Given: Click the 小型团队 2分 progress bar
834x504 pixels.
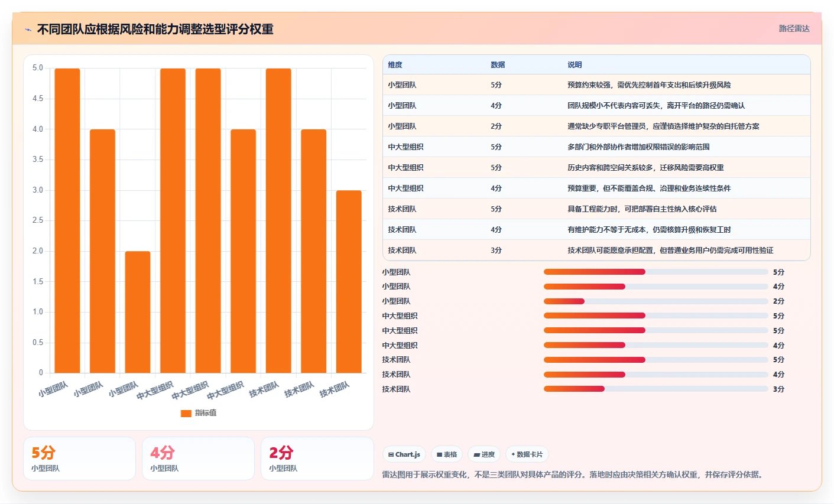Looking at the screenshot, I should click(655, 301).
